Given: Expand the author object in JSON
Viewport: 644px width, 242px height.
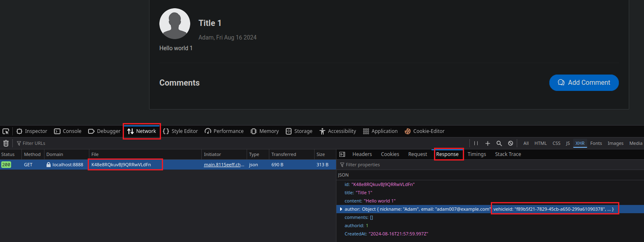Looking at the screenshot, I should pyautogui.click(x=341, y=209).
